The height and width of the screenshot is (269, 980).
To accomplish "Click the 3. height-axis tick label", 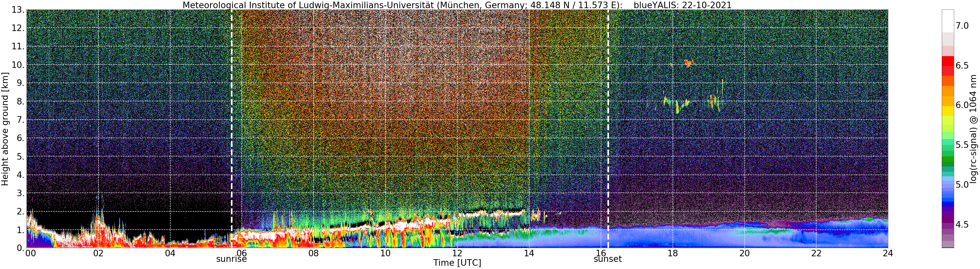I will pyautogui.click(x=21, y=193).
